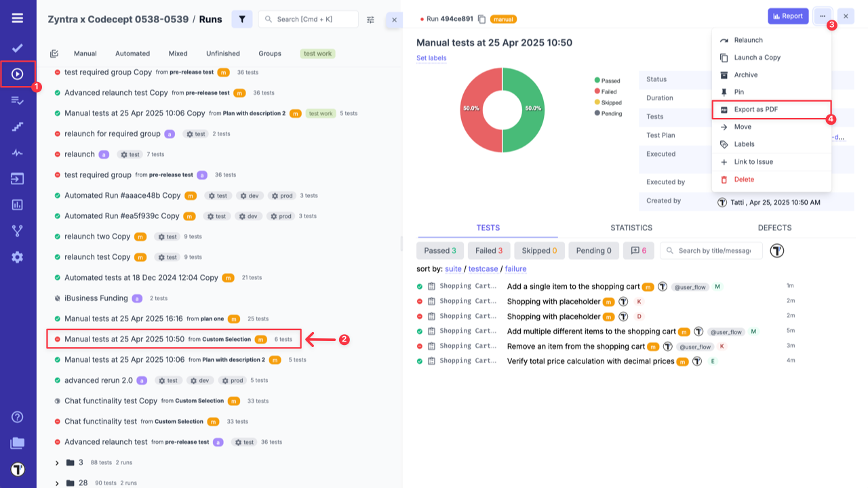
Task: Toggle the multi-select checkbox icon
Action: pyautogui.click(x=54, y=54)
